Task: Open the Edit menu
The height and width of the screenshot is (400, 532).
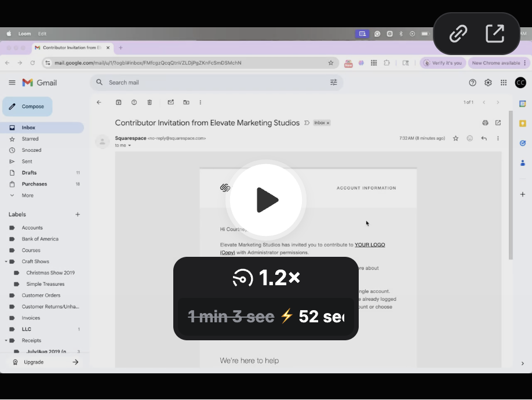Action: click(x=42, y=34)
